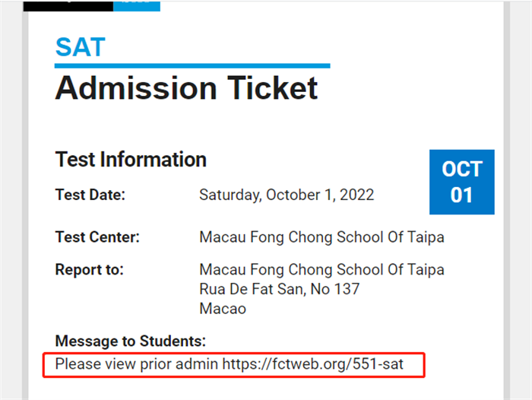Open the fctweb.org/551-sat link
The image size is (532, 400).
pyautogui.click(x=313, y=364)
